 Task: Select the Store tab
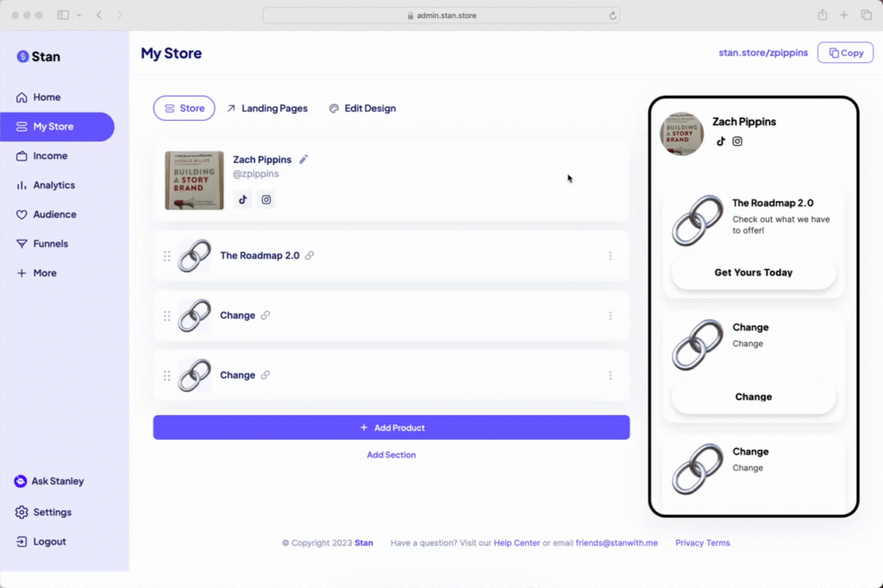pyautogui.click(x=184, y=108)
